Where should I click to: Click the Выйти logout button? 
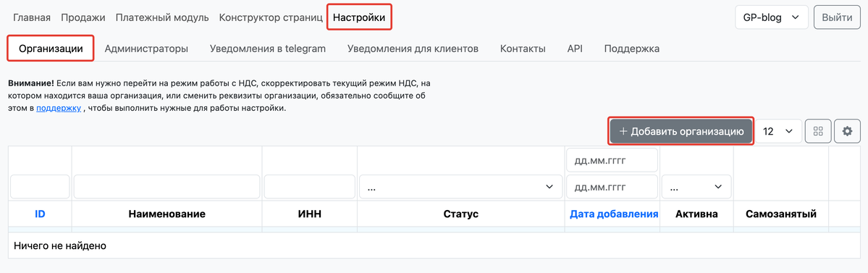[x=837, y=17]
